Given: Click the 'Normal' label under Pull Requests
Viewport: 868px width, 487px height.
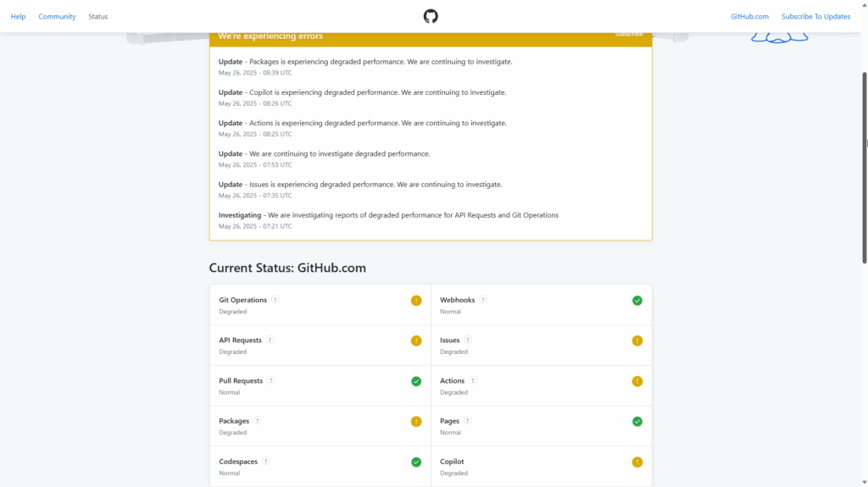Looking at the screenshot, I should [x=229, y=392].
